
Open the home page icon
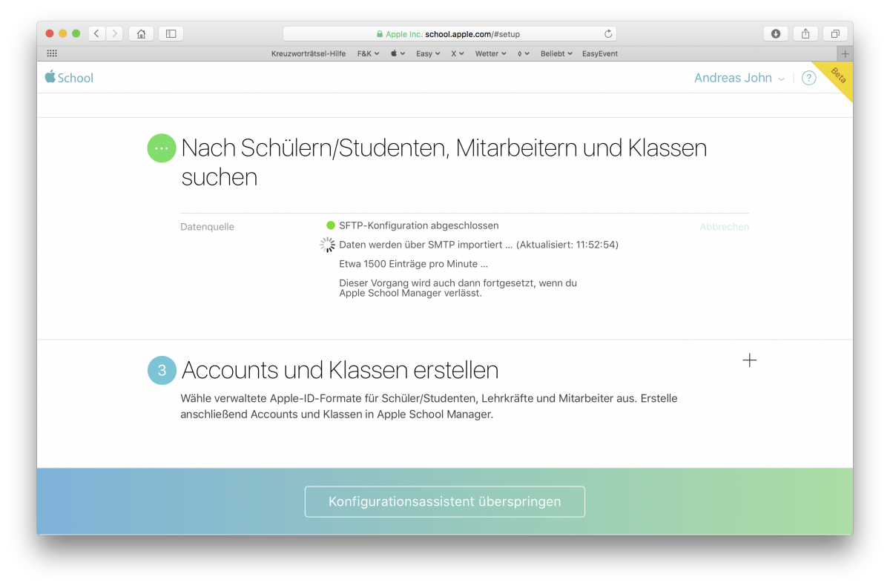(x=141, y=33)
